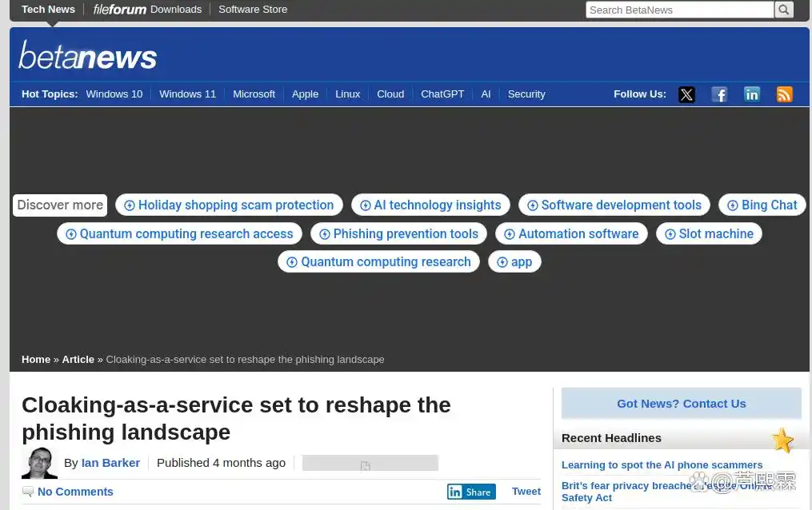Click Bing Chat pill
812x510 pixels.
[762, 205]
